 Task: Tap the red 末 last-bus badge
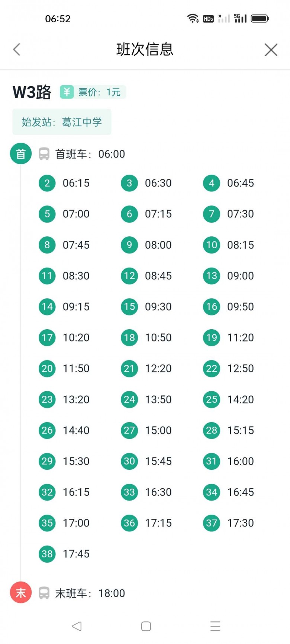coord(21,593)
